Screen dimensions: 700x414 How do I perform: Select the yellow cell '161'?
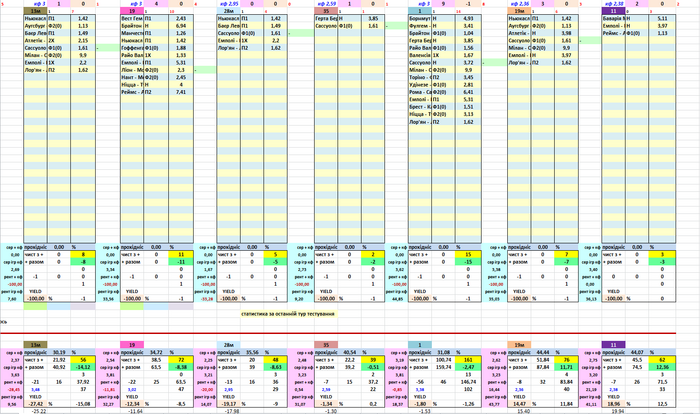coord(468,360)
